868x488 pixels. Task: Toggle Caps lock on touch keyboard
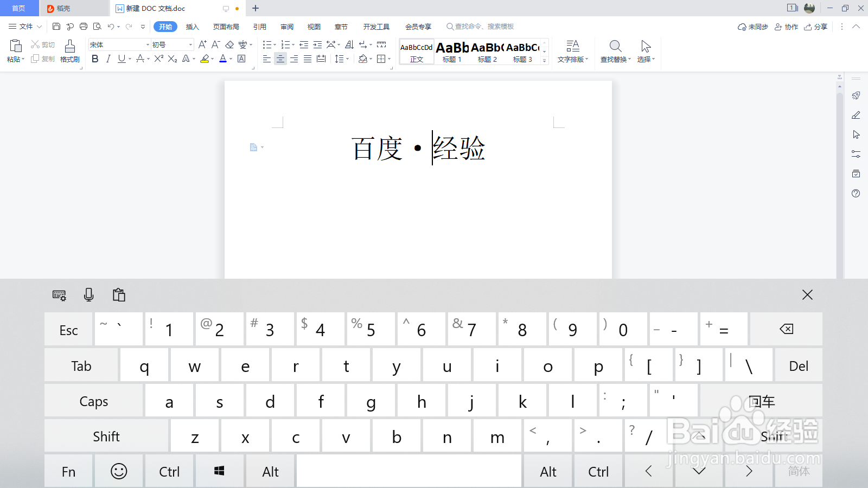93,401
